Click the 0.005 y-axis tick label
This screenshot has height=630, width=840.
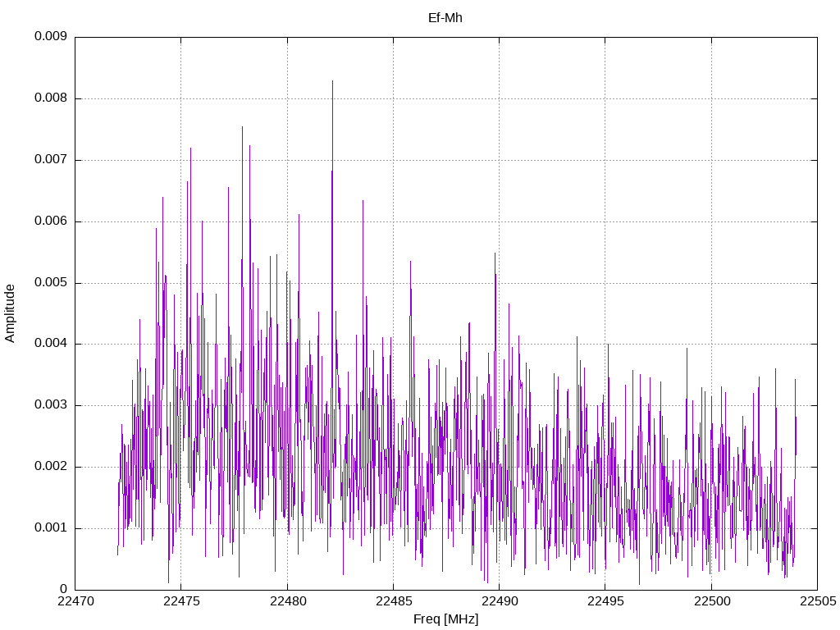pos(51,282)
